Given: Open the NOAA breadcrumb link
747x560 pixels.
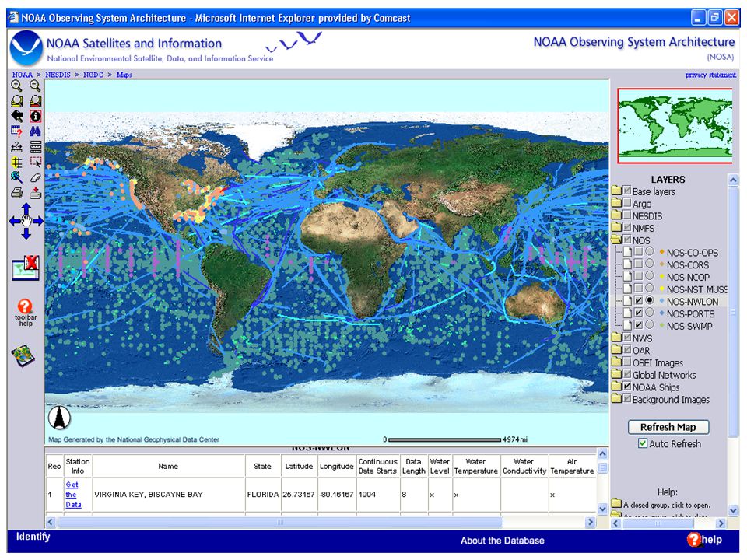Looking at the screenshot, I should [x=23, y=75].
